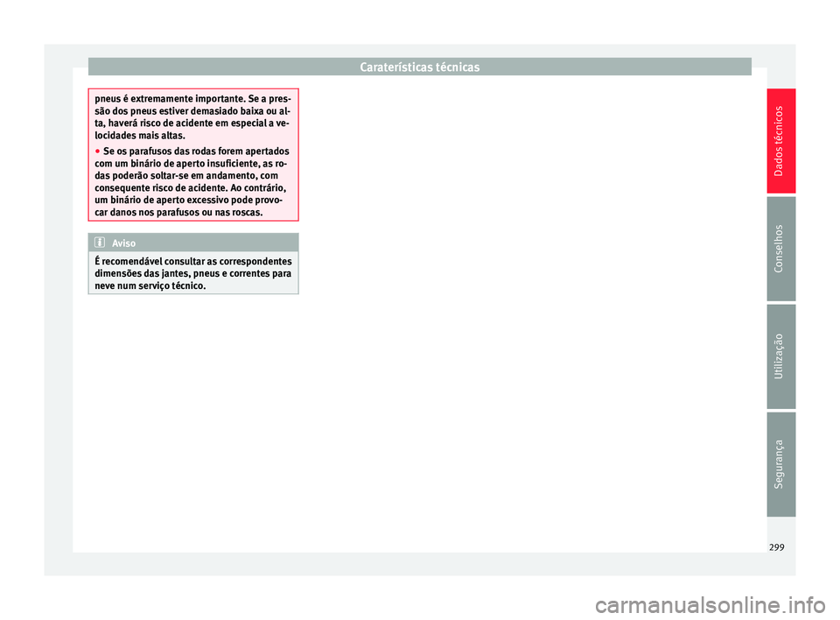Screen dimensions: 840x620
Task: Click the Aviso info icon
Action: pos(100,243)
